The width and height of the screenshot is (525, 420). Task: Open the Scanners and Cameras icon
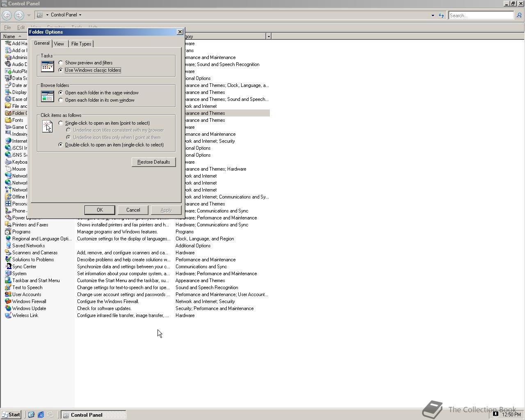point(8,253)
